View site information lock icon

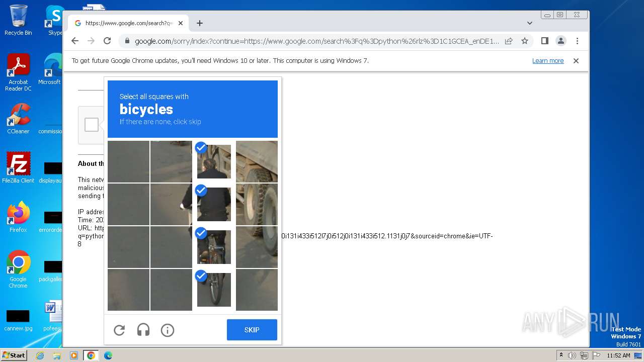click(127, 41)
